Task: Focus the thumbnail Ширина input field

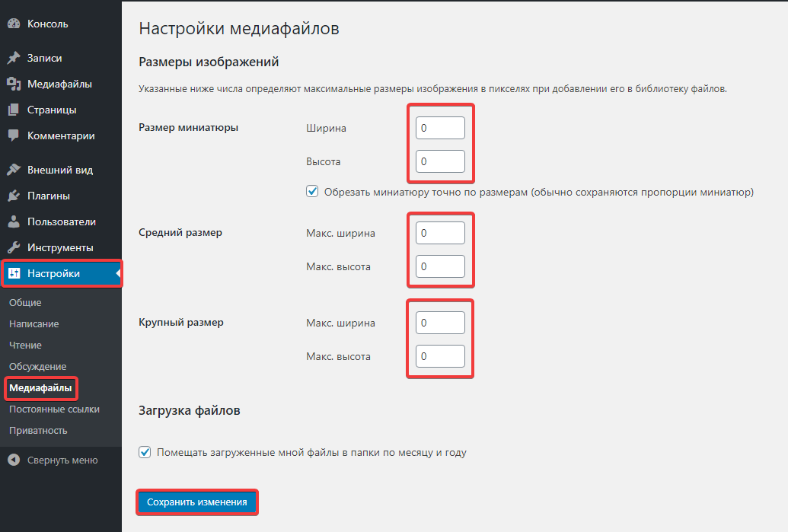Action: click(440, 128)
